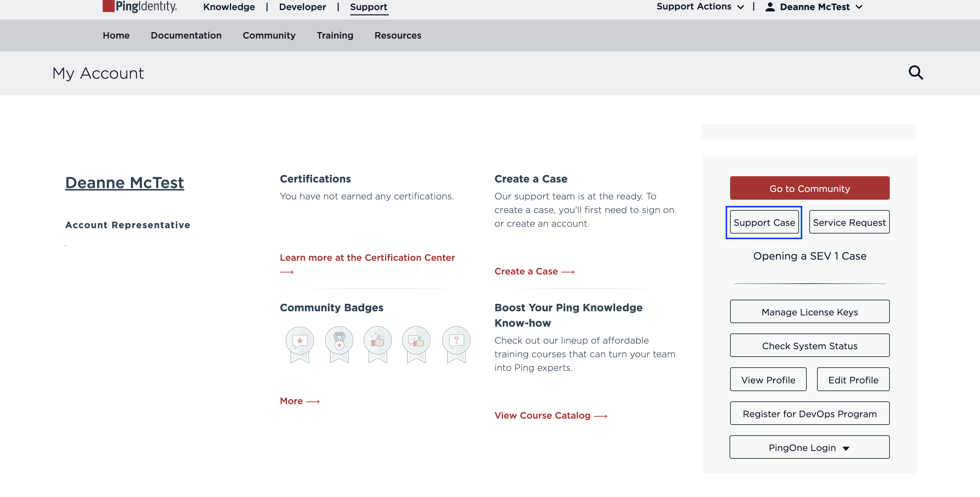Click the Go to Community button
This screenshot has height=497, width=980.
[809, 188]
